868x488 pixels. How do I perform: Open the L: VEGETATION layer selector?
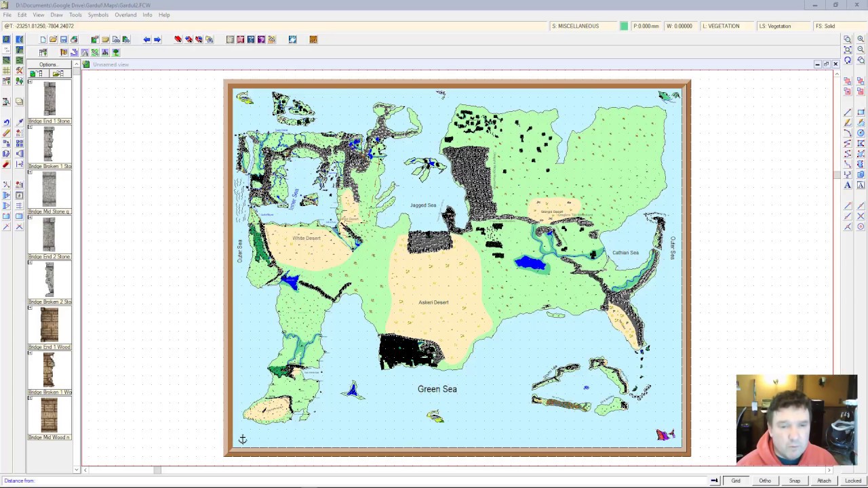pos(721,26)
